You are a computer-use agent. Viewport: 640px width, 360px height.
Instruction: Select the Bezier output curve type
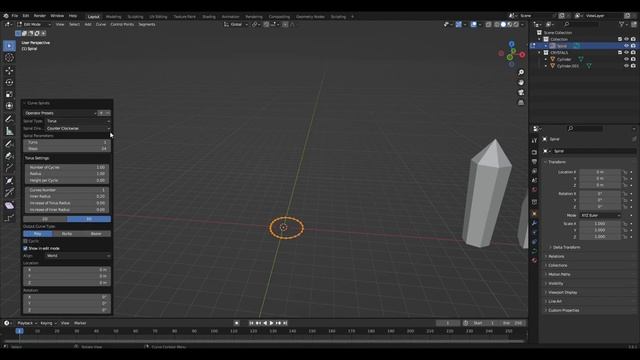point(96,234)
